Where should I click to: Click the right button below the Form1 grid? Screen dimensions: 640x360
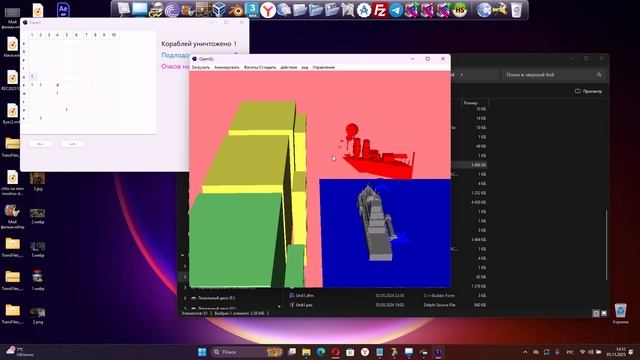[x=72, y=144]
